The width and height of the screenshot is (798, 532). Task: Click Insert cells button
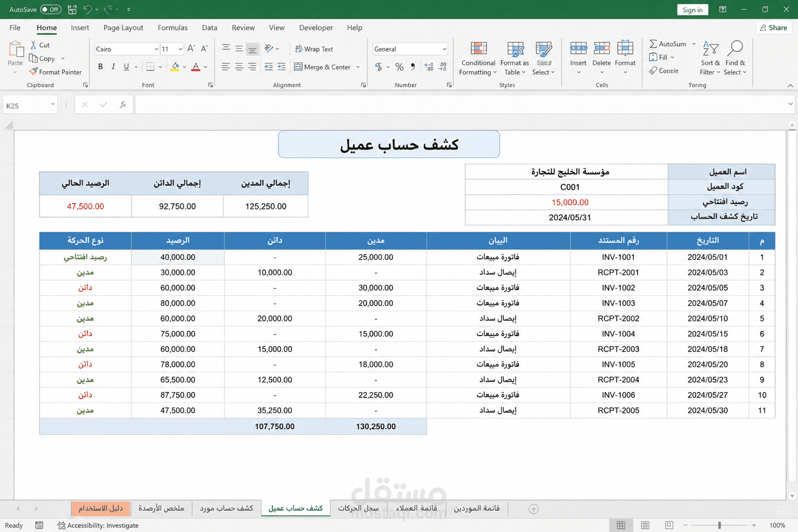(578, 58)
